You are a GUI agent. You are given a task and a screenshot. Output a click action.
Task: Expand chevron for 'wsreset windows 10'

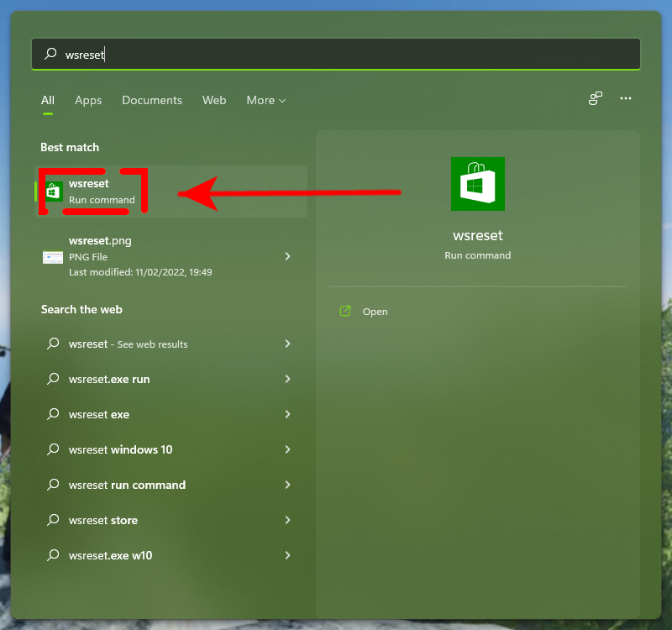[287, 449]
